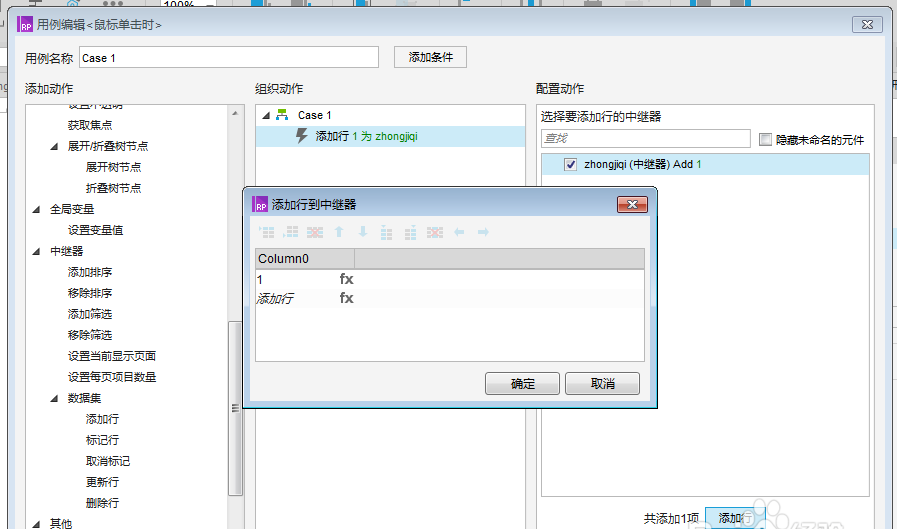Select the 更新行 action
897x529 pixels.
(x=102, y=482)
